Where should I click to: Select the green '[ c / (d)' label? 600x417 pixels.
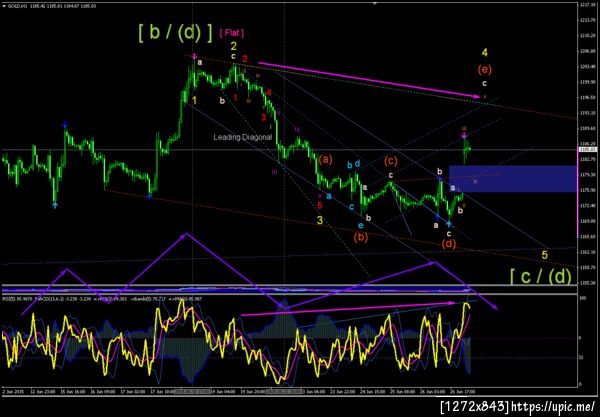[541, 276]
